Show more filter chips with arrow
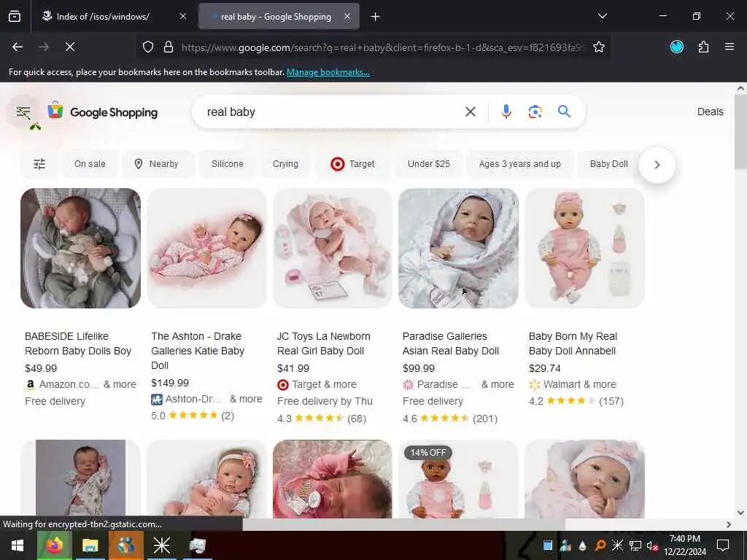The height and width of the screenshot is (560, 747). [x=657, y=165]
